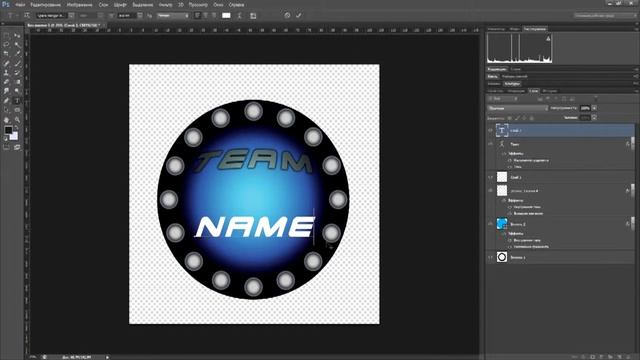The image size is (640, 360).
Task: Change the screen mode
Action: coord(17,147)
